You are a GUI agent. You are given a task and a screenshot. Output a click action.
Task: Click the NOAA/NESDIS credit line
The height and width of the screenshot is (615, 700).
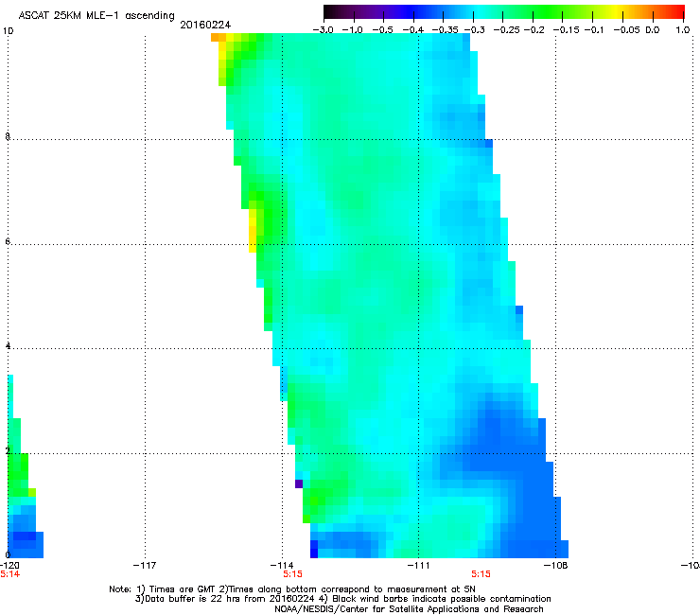(409, 609)
